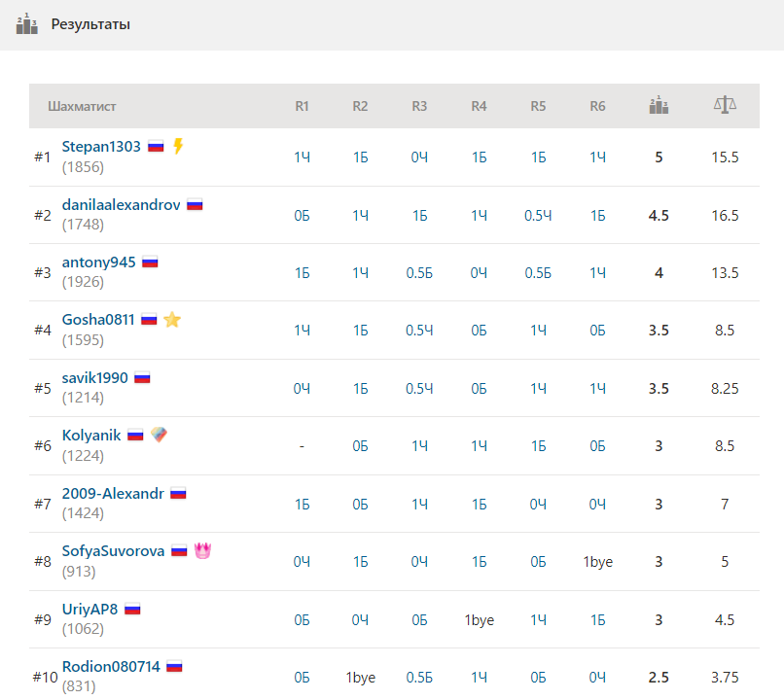Open danilaalexandrov player profile
Screen dimensions: 784x700
coord(121,204)
